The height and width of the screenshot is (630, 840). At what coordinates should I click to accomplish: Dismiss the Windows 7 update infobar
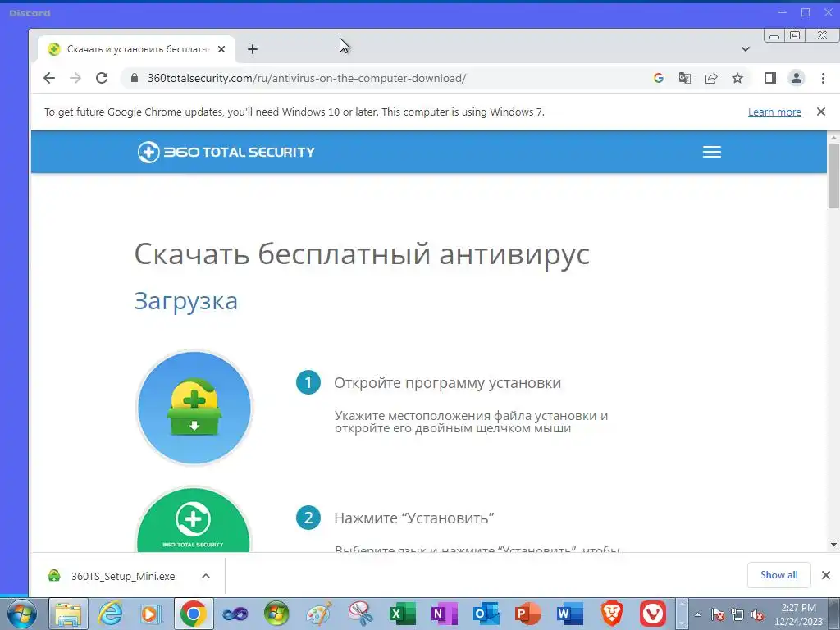(x=820, y=112)
